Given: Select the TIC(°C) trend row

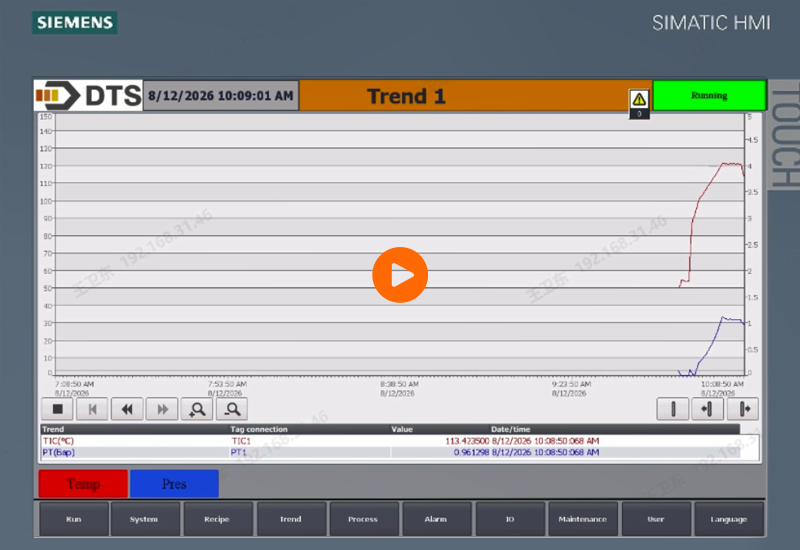Looking at the screenshot, I should (x=390, y=441).
